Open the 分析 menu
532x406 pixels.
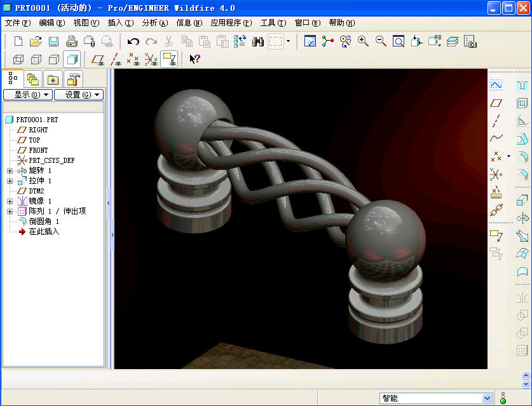[x=154, y=23]
